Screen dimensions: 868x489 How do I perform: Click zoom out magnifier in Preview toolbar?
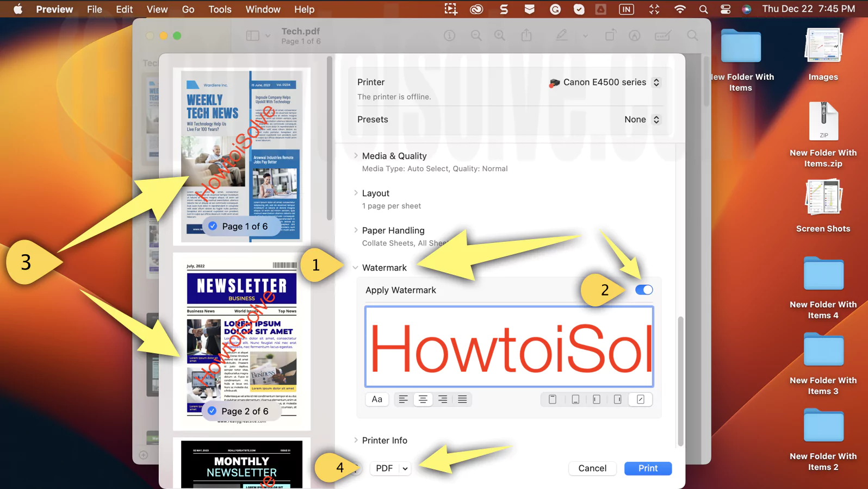pos(476,35)
